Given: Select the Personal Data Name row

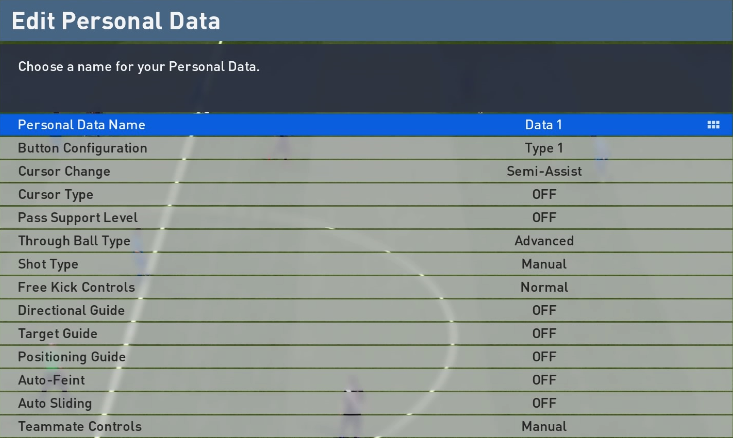Looking at the screenshot, I should tap(81, 125).
